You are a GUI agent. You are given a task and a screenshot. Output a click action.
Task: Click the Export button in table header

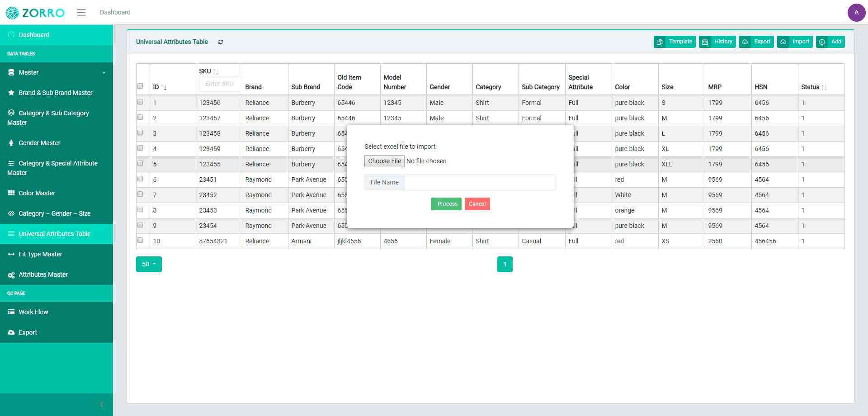756,42
